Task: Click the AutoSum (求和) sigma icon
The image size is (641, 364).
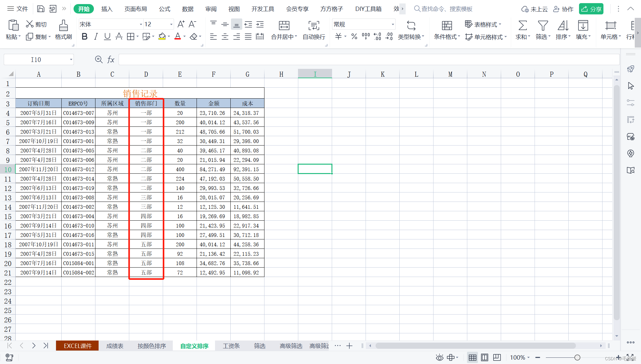Action: tap(522, 26)
